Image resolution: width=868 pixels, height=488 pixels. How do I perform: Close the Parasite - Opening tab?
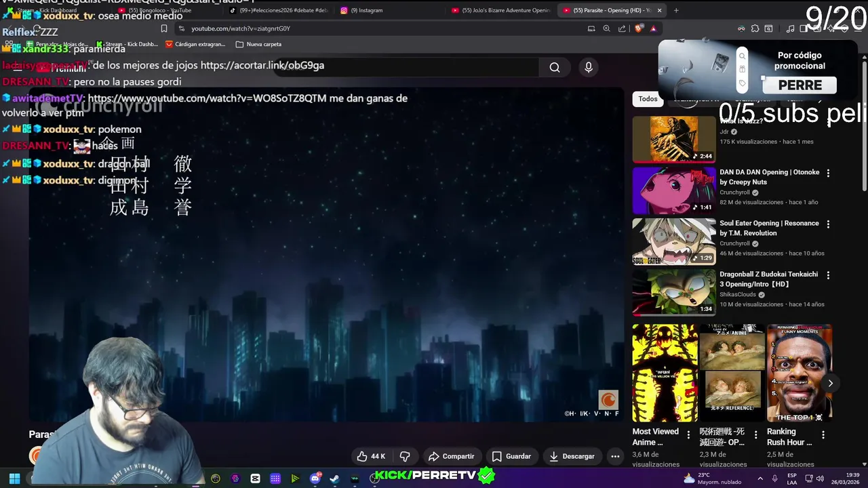[x=659, y=10]
